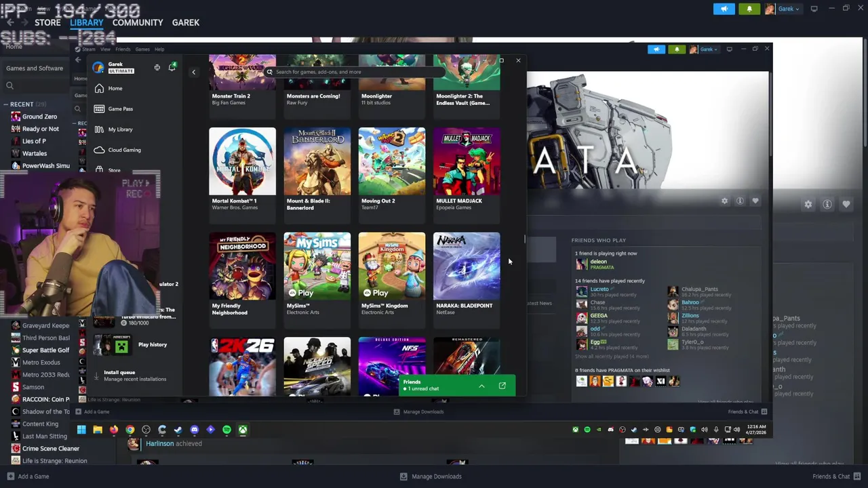
Task: Open Game Pass in the Xbox sidebar
Action: 113,108
